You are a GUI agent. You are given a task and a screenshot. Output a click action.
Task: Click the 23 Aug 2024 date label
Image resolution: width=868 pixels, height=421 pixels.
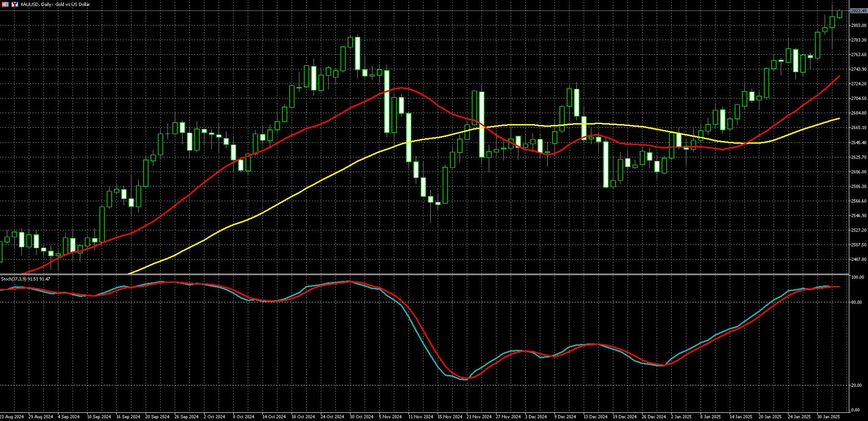(x=12, y=417)
